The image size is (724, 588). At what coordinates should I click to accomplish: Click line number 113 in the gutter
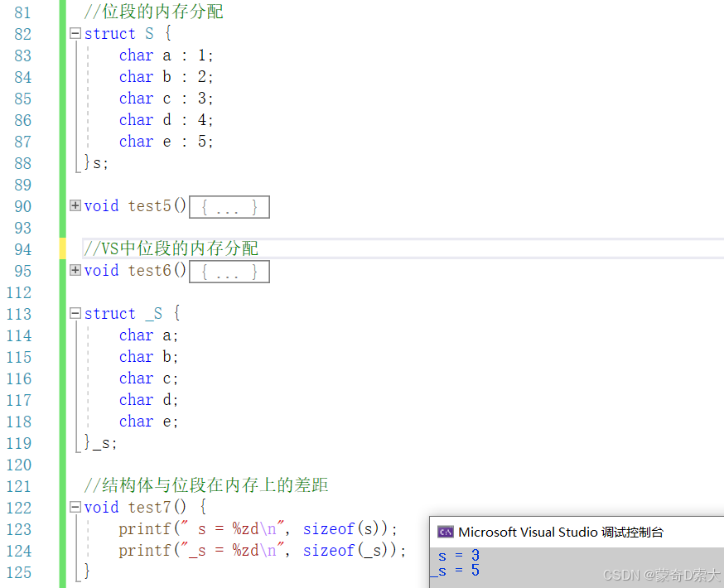coord(19,314)
